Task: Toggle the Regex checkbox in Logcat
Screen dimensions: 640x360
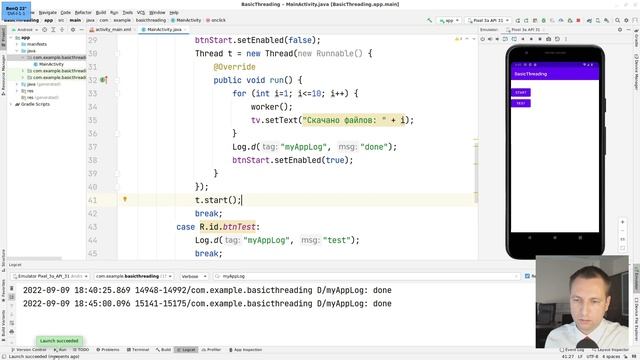Action: point(527,276)
